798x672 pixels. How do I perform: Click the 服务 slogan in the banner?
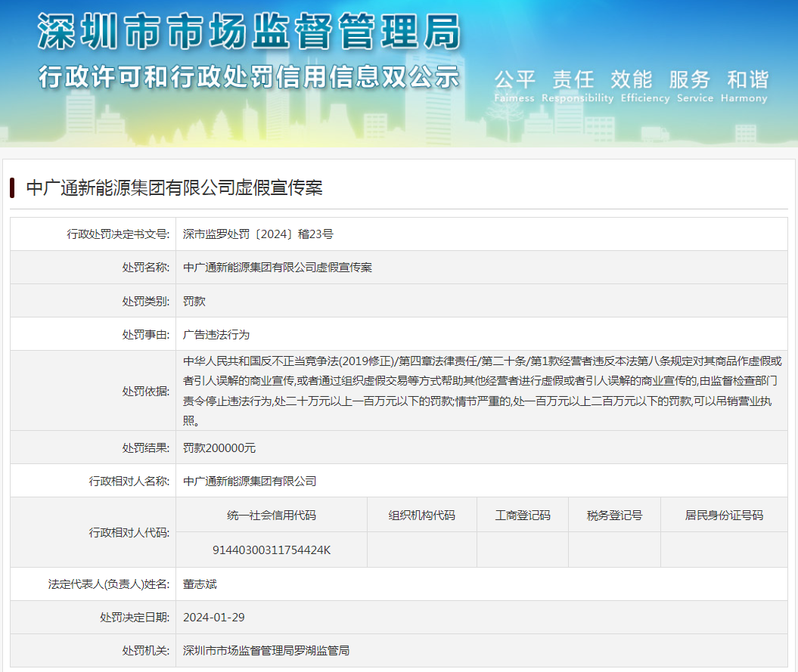point(689,79)
